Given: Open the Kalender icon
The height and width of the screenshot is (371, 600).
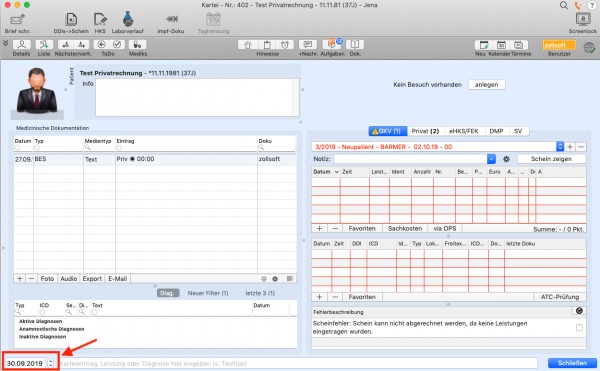Looking at the screenshot, I should pos(501,45).
